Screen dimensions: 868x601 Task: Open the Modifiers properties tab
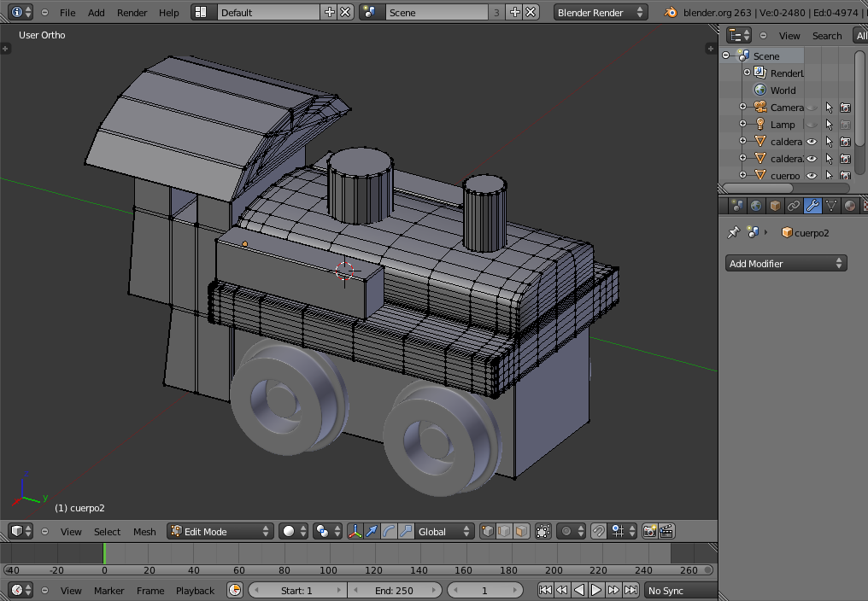point(812,206)
